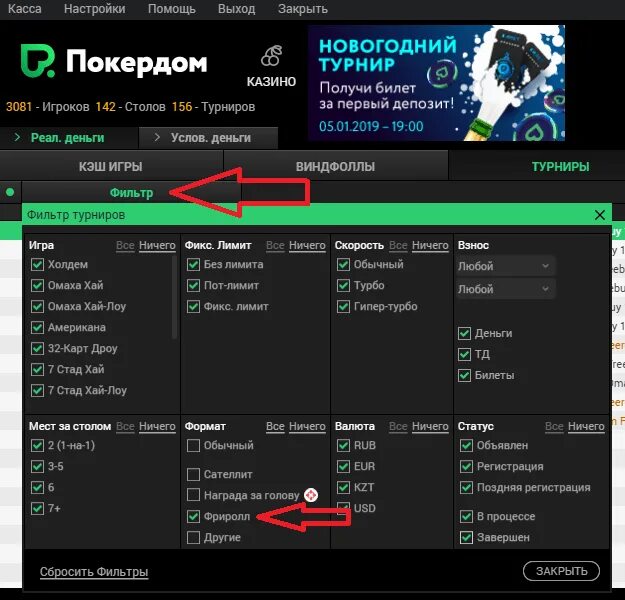Uncheck the Омаха Хай checkbox
This screenshot has height=600, width=625.
(x=37, y=285)
